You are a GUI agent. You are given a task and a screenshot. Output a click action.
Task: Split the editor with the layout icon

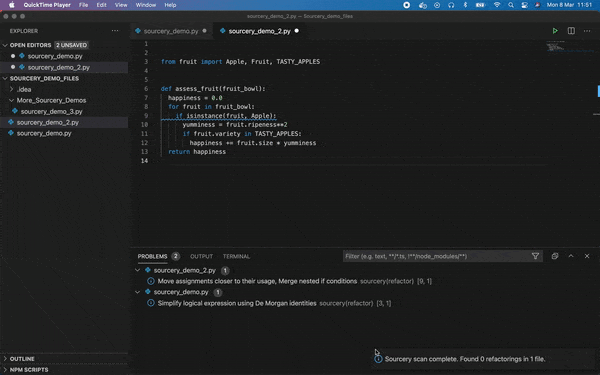tap(571, 31)
